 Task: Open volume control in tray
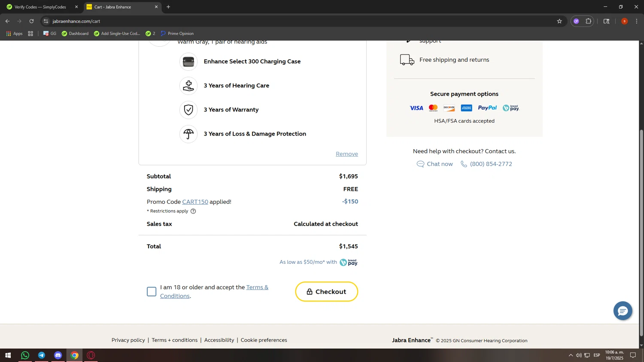[579, 355]
